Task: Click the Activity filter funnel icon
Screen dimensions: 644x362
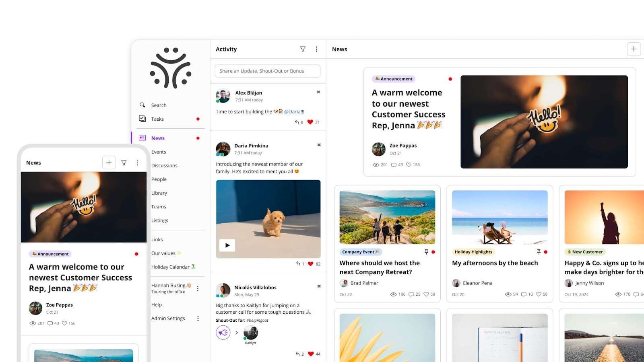Action: pyautogui.click(x=303, y=49)
